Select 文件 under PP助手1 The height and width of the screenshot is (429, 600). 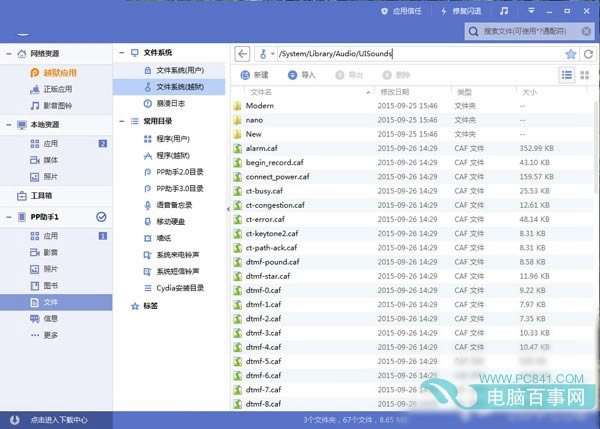tap(56, 302)
